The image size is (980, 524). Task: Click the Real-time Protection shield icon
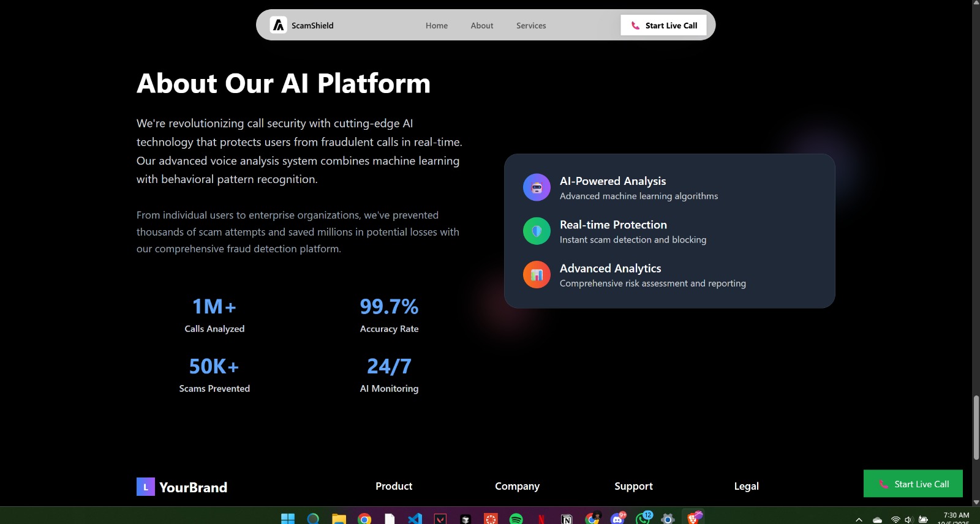537,231
